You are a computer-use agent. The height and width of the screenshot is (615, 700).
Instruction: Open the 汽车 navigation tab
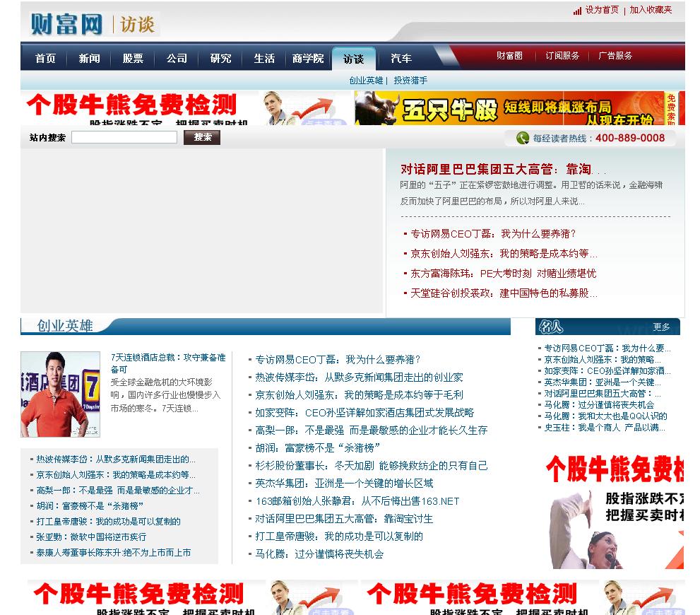[x=401, y=59]
